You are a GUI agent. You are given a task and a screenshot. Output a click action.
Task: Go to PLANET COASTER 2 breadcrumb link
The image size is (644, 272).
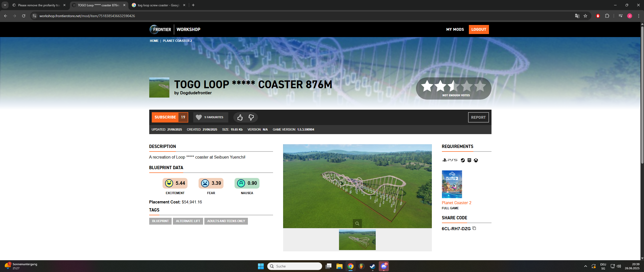click(177, 41)
